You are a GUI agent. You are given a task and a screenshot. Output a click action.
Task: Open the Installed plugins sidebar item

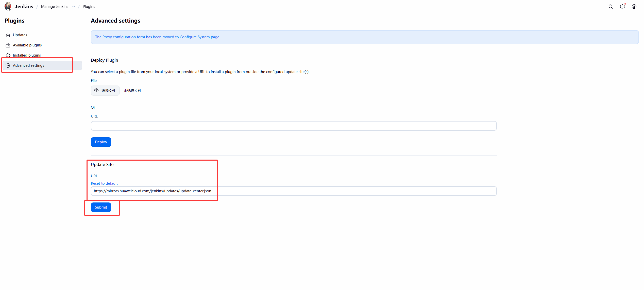tap(27, 55)
